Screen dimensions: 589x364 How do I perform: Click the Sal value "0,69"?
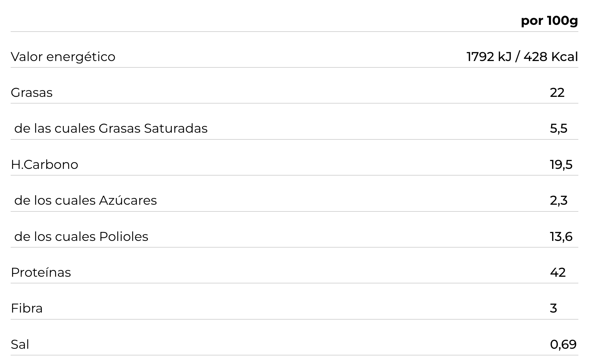563,344
